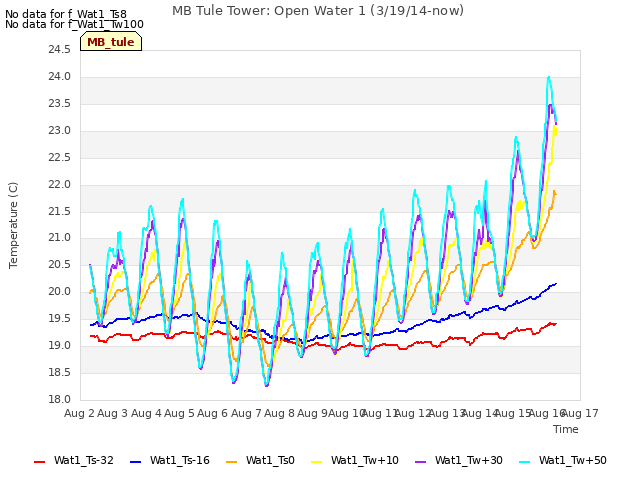This screenshot has width=640, height=480.
Task: Select the Wat1_Ts-32 legend label
Action: tap(84, 460)
